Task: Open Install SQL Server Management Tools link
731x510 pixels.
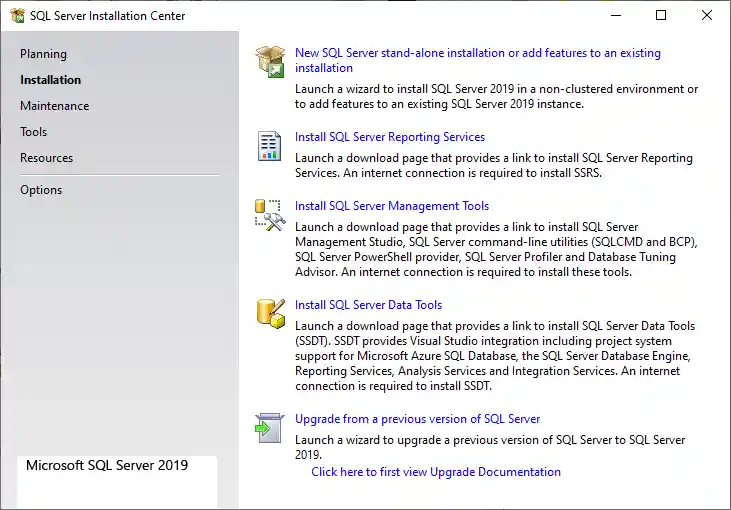Action: coord(392,206)
